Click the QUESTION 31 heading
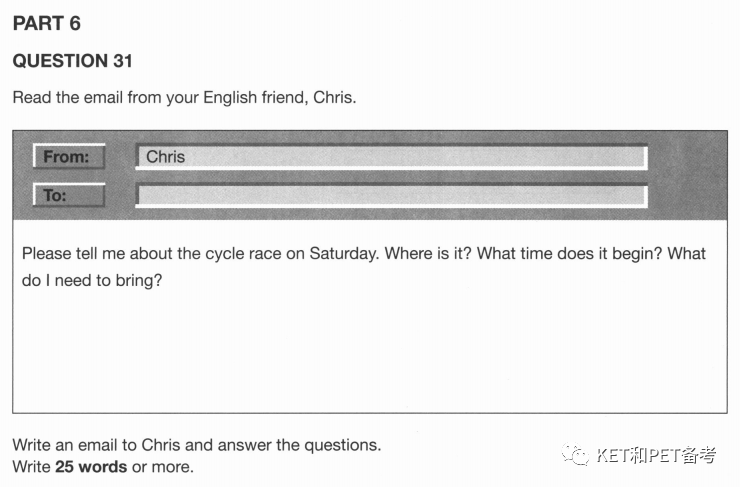Viewport: 740px width, 487px height. (x=73, y=61)
